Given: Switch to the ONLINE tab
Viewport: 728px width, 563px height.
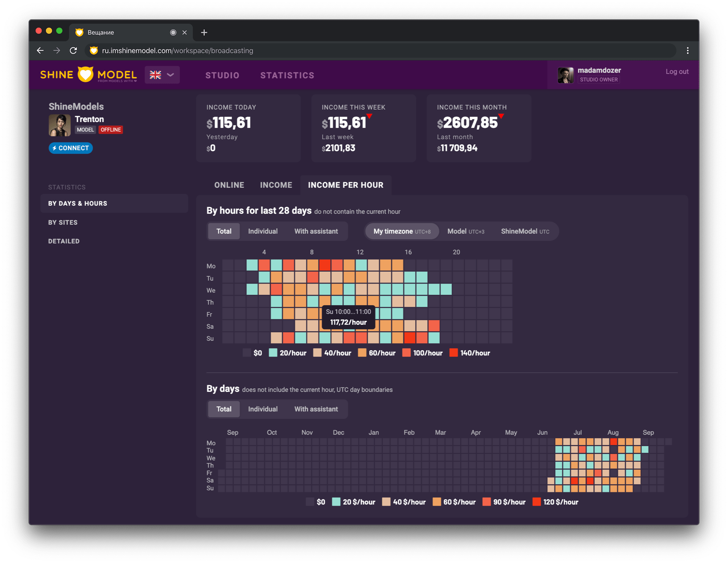Looking at the screenshot, I should (x=229, y=185).
